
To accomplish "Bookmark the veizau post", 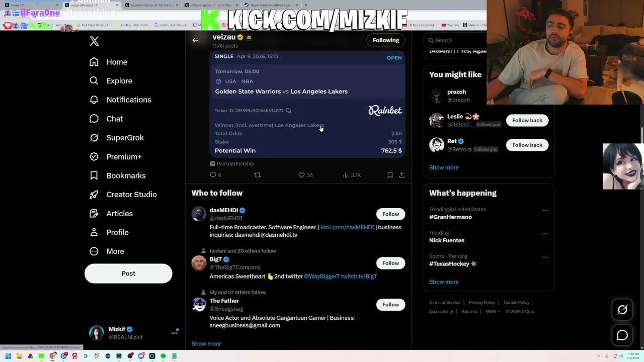I will point(390,175).
